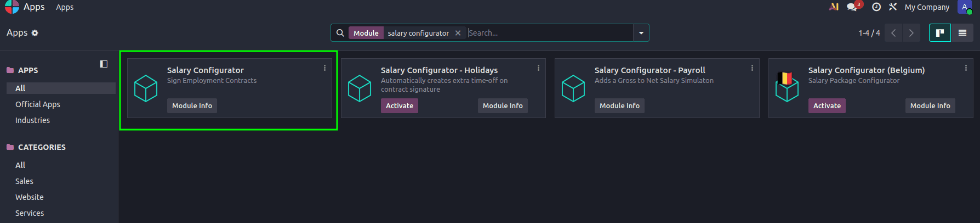Screen dimensions: 980x223
Task: Switch to Kanban view
Action: (x=940, y=33)
